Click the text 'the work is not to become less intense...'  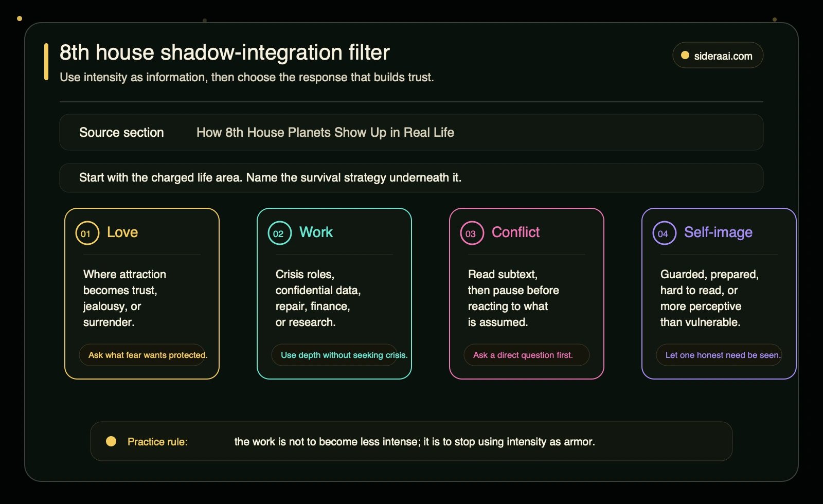tap(415, 442)
